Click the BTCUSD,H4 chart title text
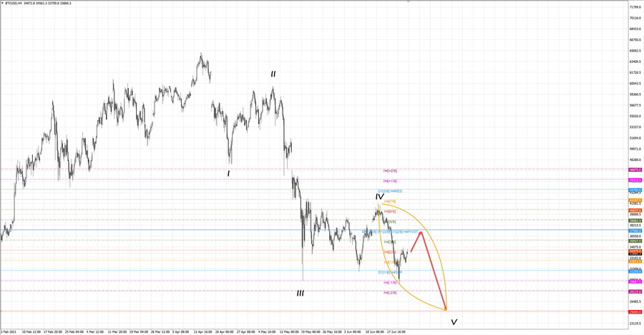644x335 pixels. (14, 4)
